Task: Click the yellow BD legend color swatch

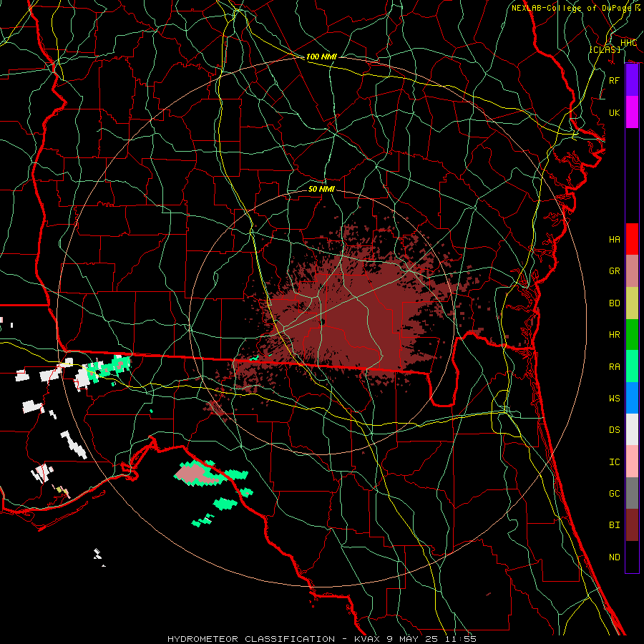Action: [x=632, y=303]
